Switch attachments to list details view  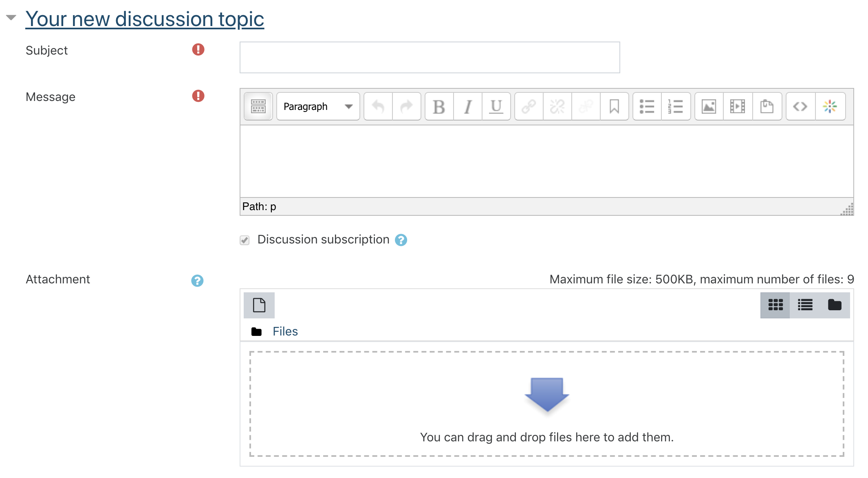(x=805, y=305)
